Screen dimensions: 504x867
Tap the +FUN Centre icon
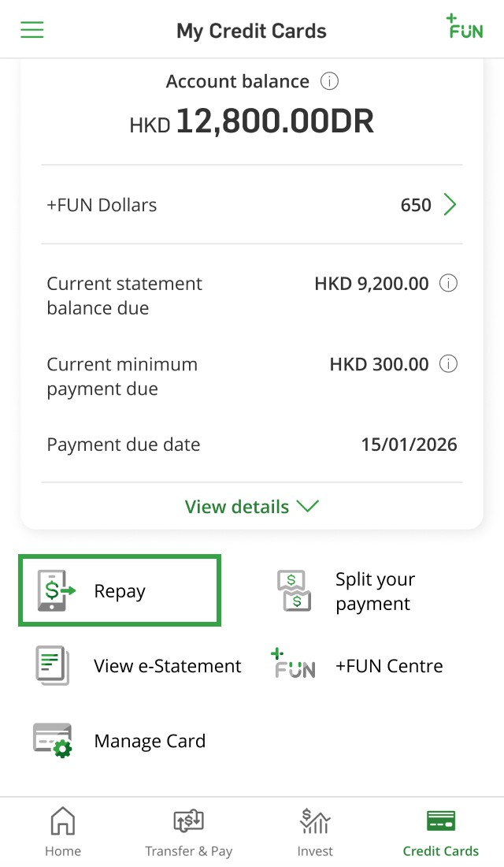pos(292,665)
